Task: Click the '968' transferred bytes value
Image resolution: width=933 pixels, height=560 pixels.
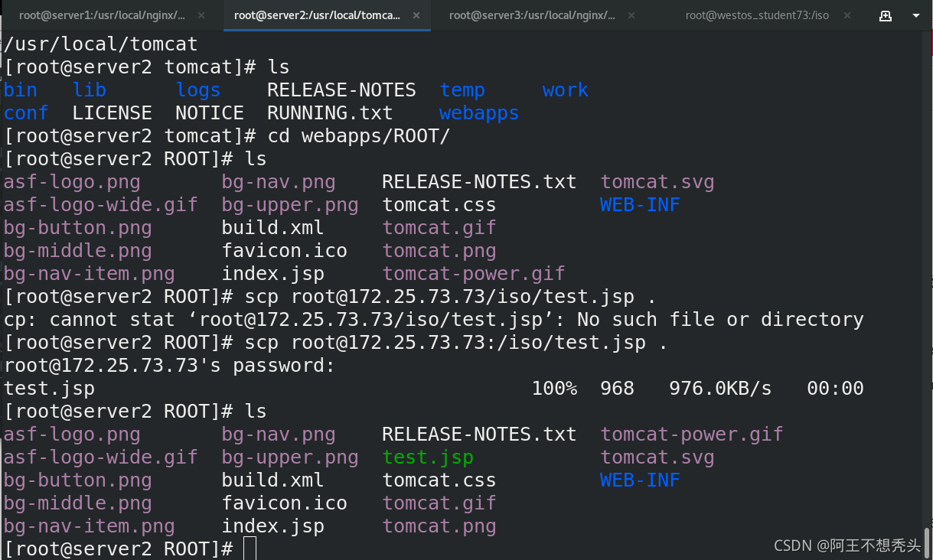Action: 618,389
